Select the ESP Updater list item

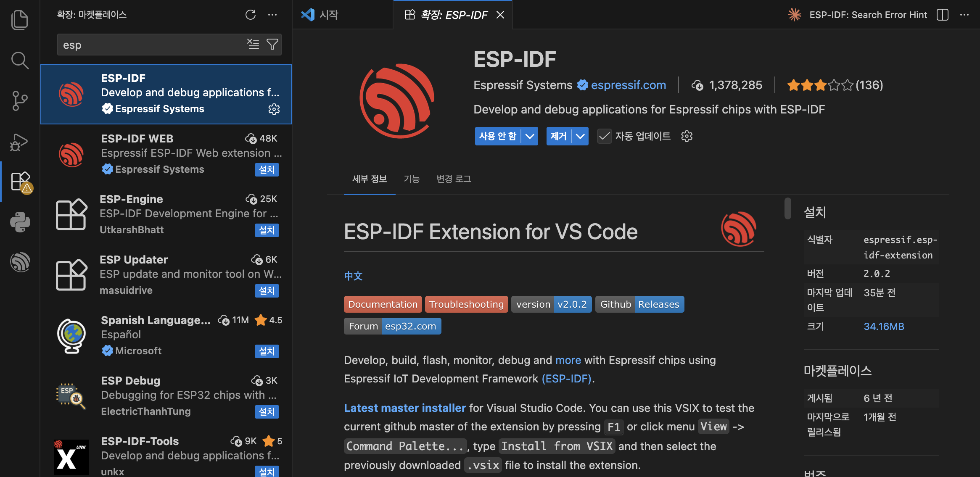tap(166, 276)
